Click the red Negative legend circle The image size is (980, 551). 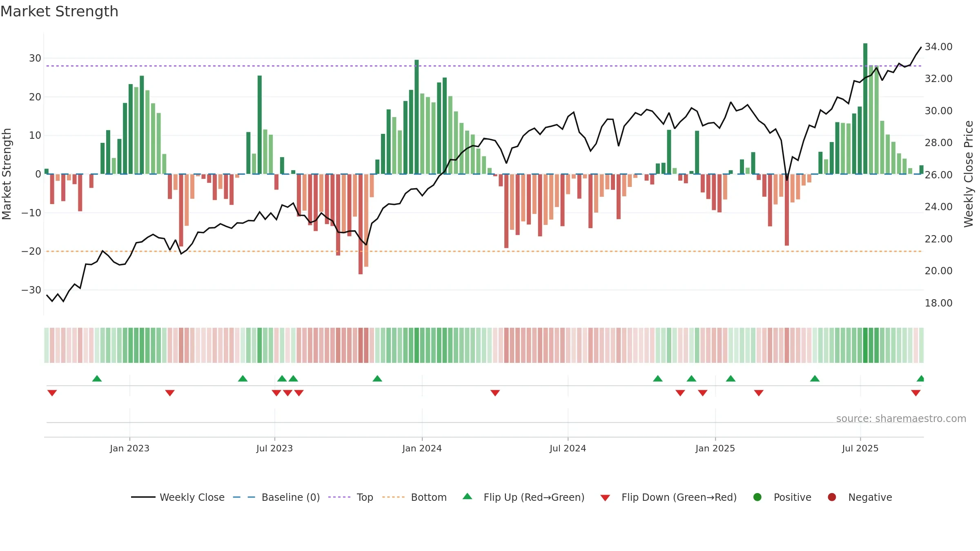(x=832, y=497)
